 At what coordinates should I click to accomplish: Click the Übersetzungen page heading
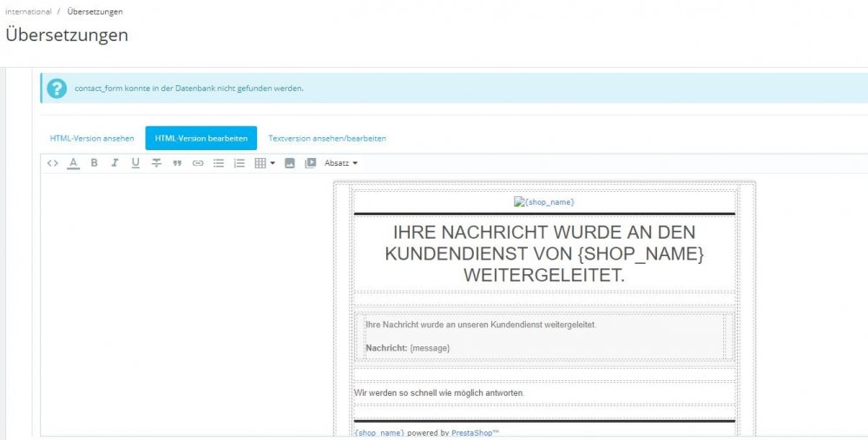point(67,35)
